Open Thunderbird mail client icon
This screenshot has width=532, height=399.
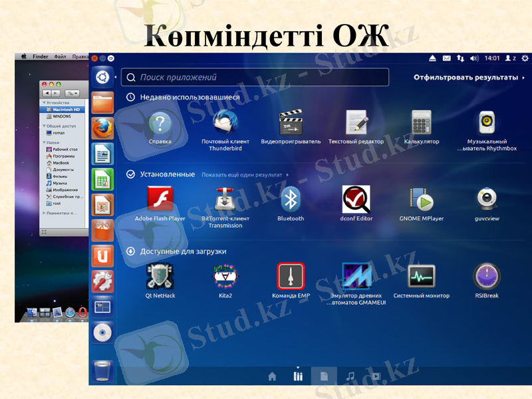pyautogui.click(x=225, y=123)
